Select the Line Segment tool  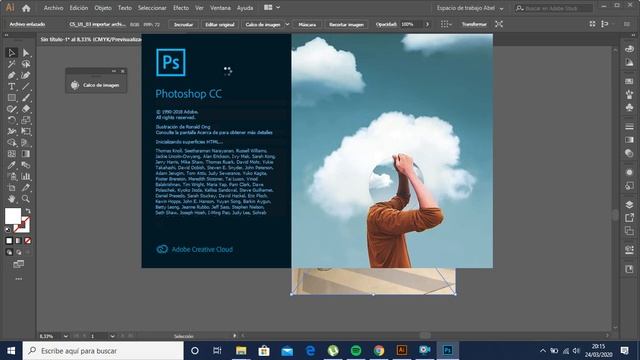pyautogui.click(x=26, y=87)
